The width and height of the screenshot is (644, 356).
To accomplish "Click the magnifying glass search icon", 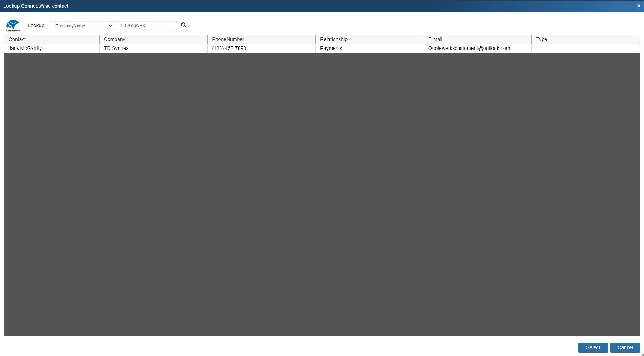I will click(x=184, y=25).
